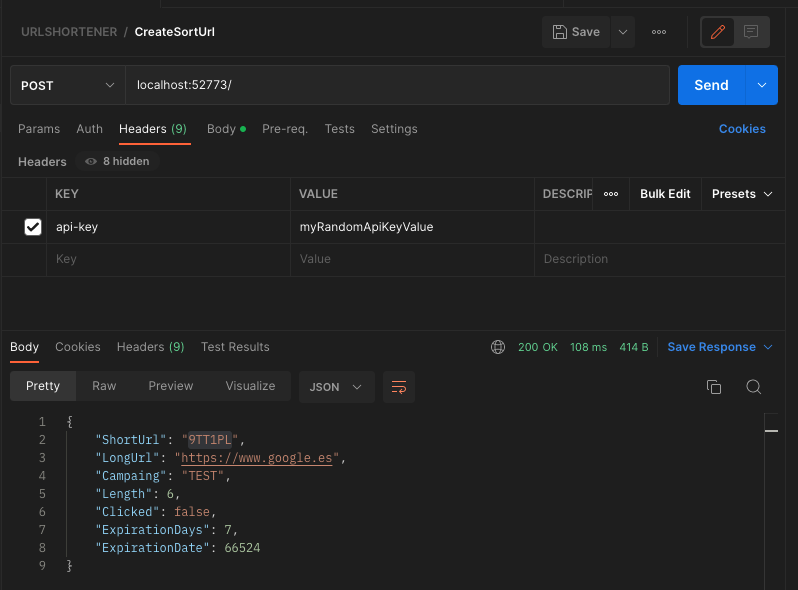Click the Cookies link
798x590 pixels.
coord(742,129)
